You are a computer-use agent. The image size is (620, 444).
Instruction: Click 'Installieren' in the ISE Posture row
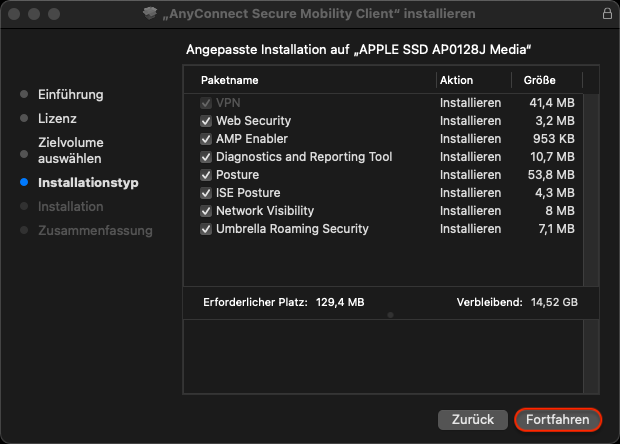471,193
